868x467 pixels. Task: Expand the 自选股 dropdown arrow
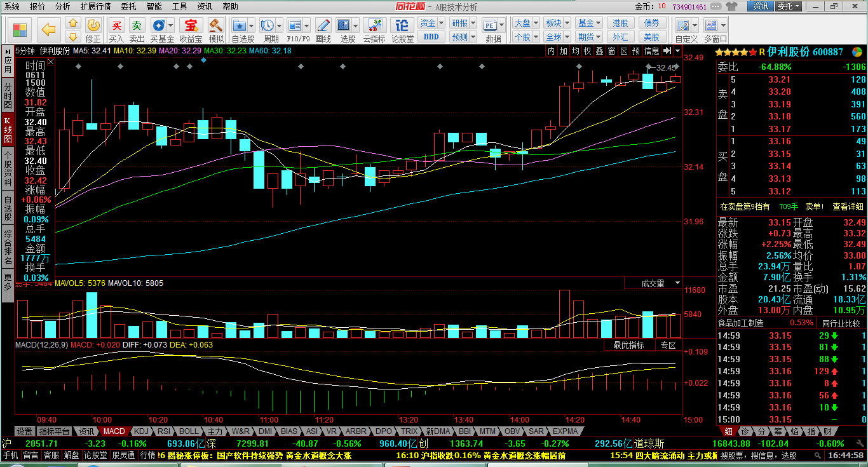coord(252,26)
